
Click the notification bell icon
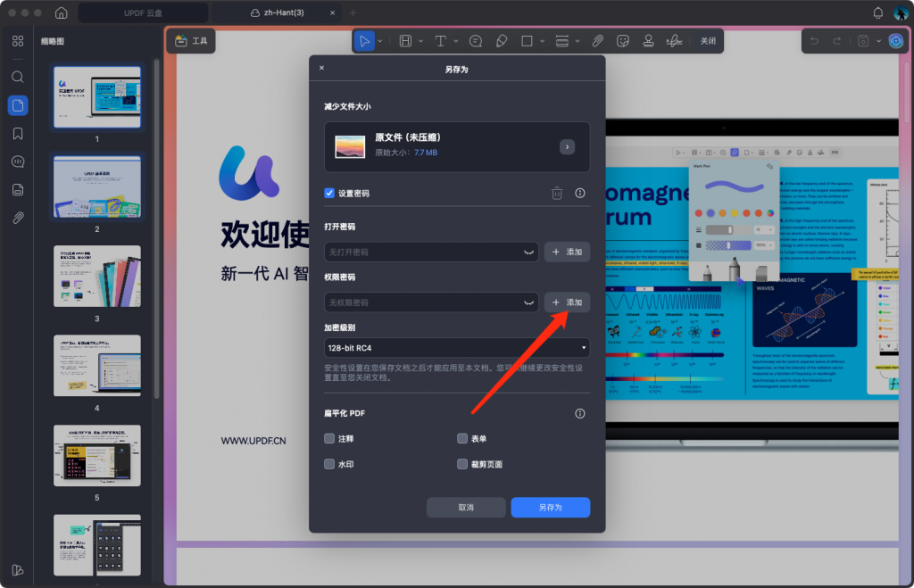(x=878, y=12)
